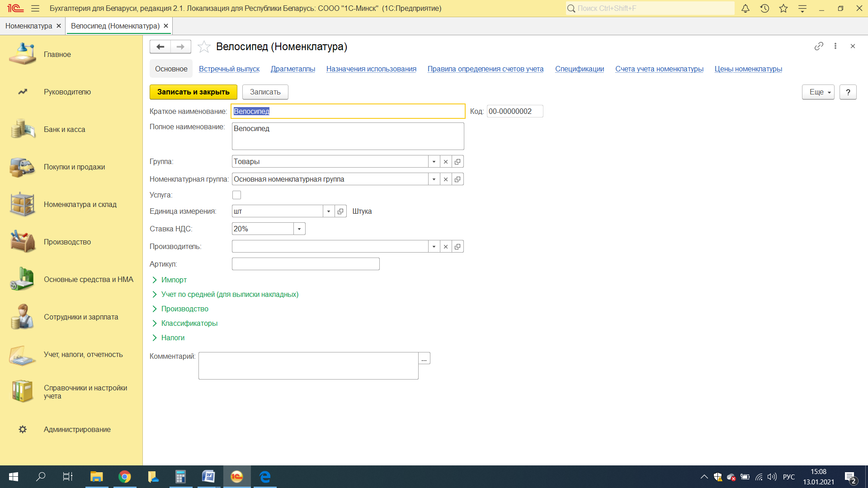Open Windows Start menu
Image resolution: width=868 pixels, height=488 pixels.
[14, 477]
